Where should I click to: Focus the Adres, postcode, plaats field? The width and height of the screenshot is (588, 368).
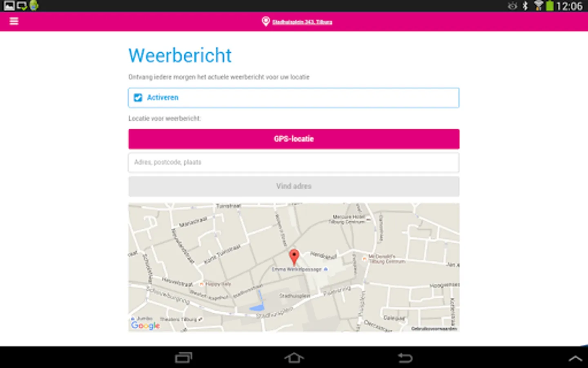click(x=294, y=162)
